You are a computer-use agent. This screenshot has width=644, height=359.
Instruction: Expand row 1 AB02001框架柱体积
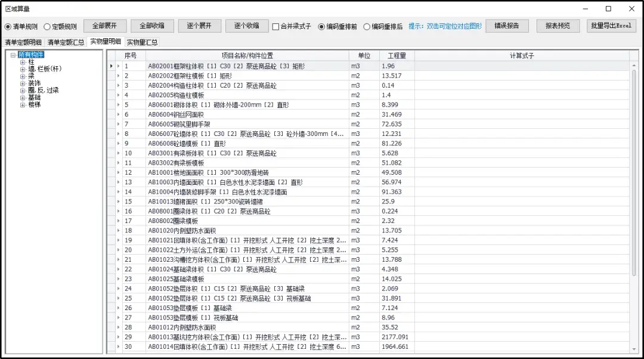click(119, 66)
